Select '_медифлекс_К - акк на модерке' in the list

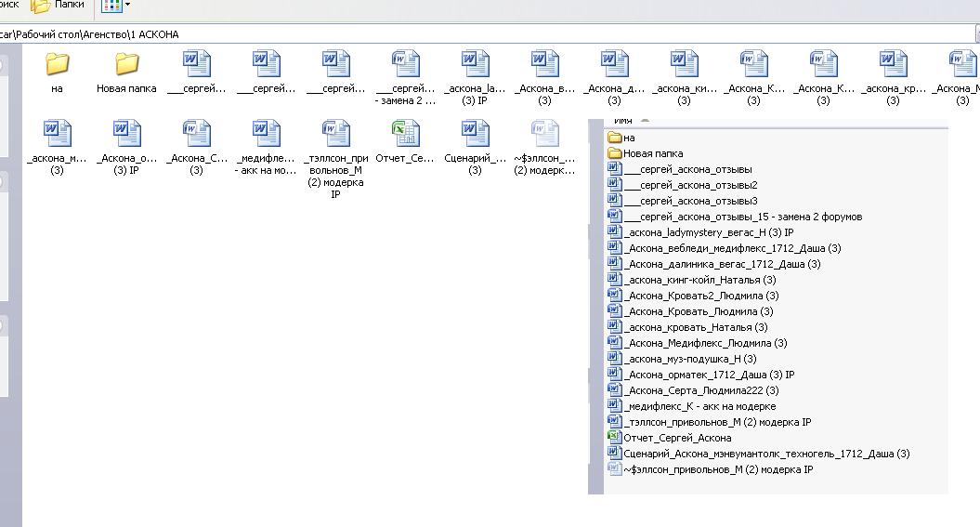coord(692,406)
